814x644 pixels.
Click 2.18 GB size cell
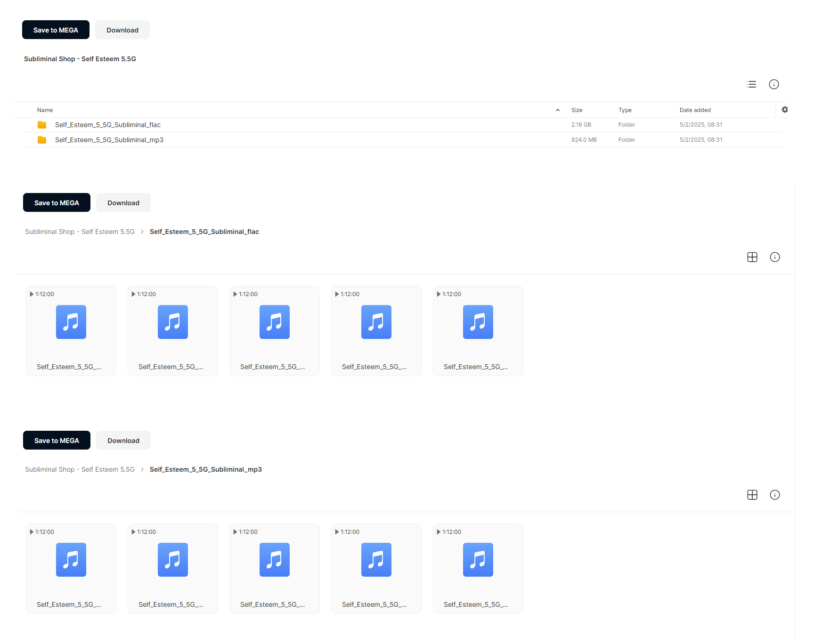click(581, 125)
